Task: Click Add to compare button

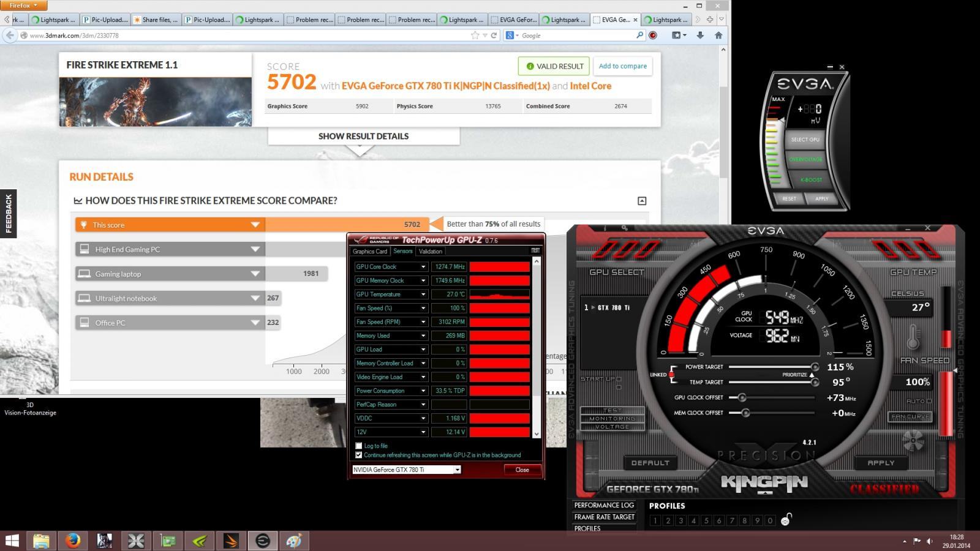Action: tap(622, 66)
